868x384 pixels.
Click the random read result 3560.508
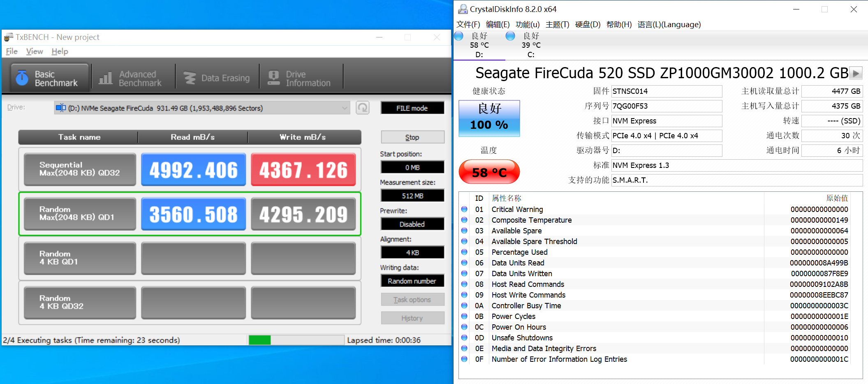193,214
